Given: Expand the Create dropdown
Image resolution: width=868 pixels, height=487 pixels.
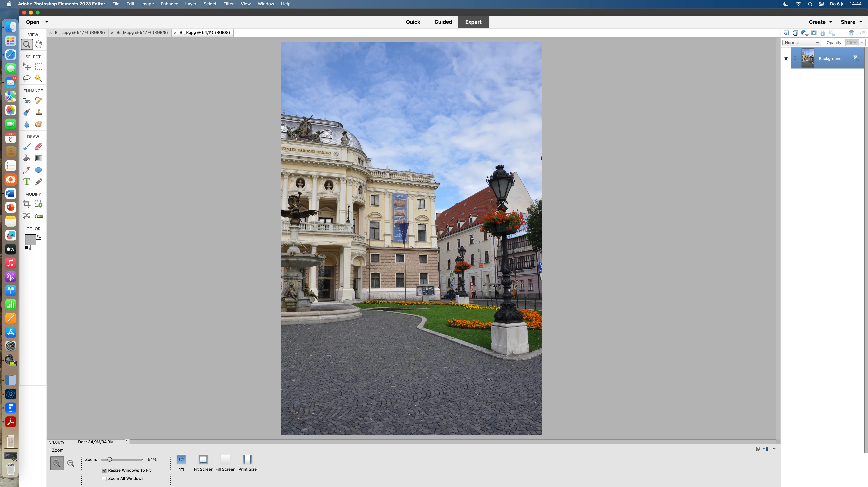Looking at the screenshot, I should (820, 22).
